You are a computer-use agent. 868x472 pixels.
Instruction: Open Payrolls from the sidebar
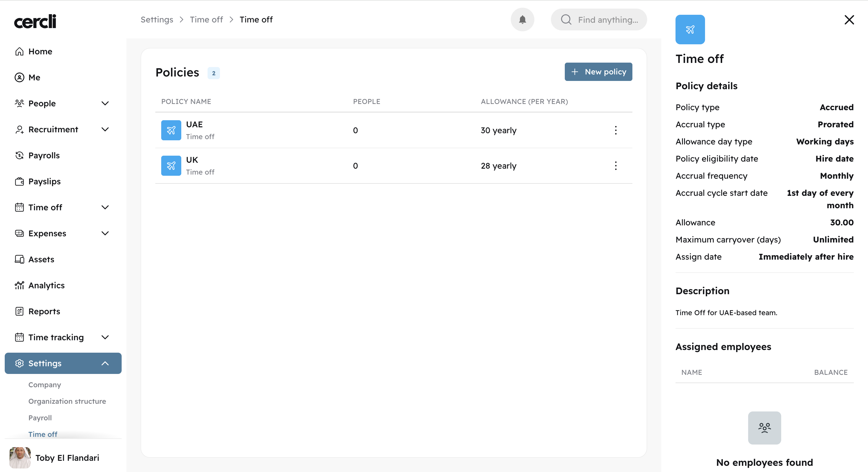(x=44, y=155)
